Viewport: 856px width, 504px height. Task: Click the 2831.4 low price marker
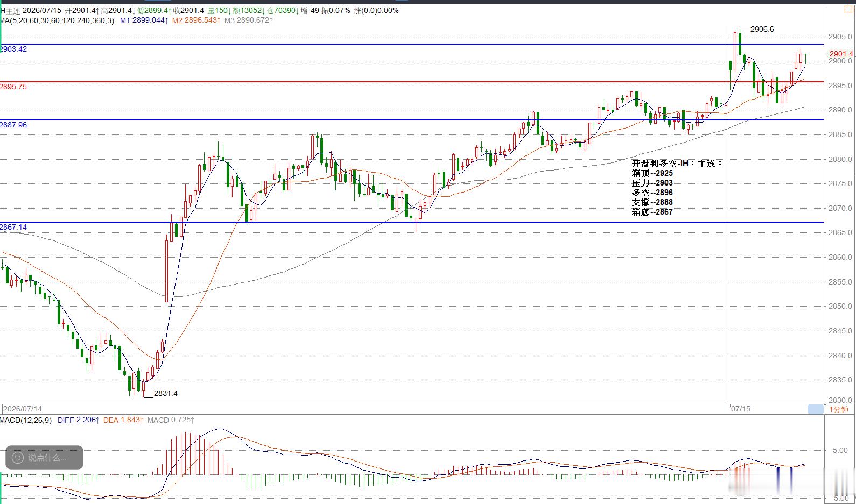point(165,393)
